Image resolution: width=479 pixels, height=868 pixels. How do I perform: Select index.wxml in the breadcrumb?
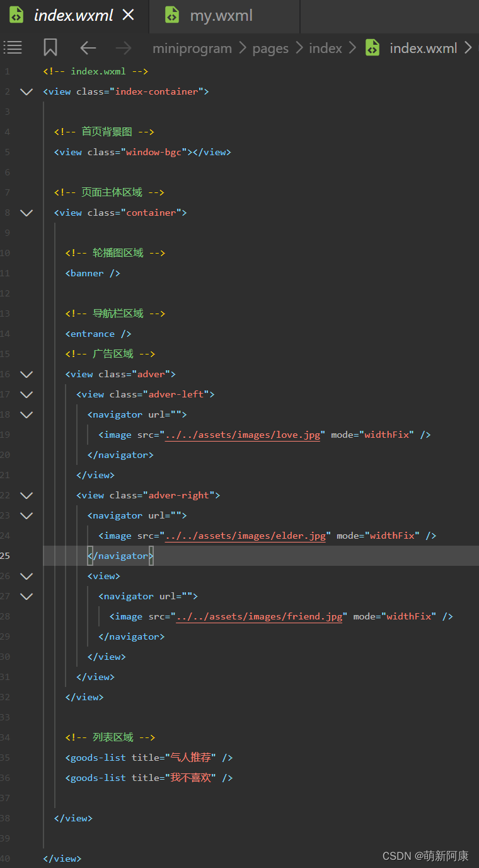(424, 49)
